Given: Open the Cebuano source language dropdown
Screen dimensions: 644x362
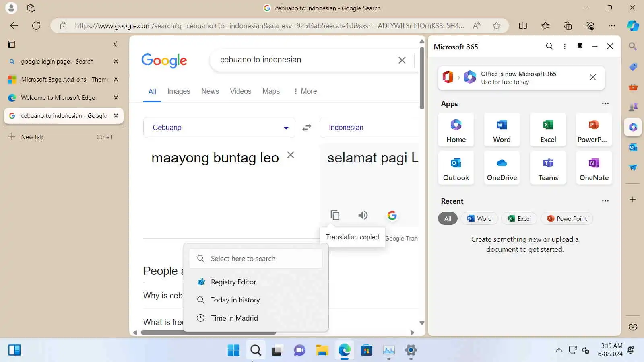Looking at the screenshot, I should tap(219, 128).
